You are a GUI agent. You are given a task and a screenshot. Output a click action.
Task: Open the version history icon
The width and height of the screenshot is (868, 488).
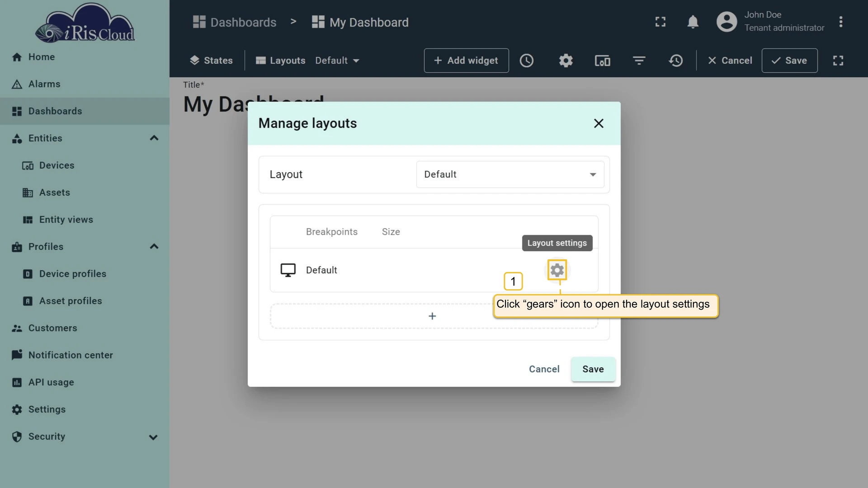675,61
